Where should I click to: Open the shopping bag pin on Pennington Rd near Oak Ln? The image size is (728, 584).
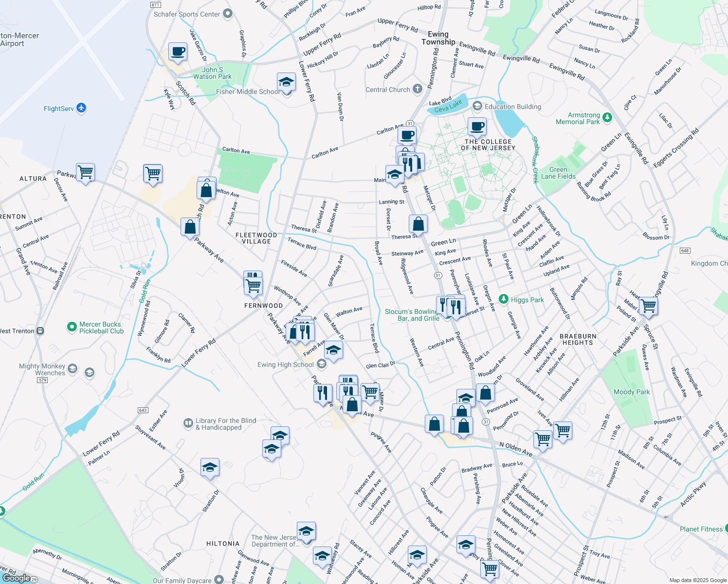tap(485, 393)
